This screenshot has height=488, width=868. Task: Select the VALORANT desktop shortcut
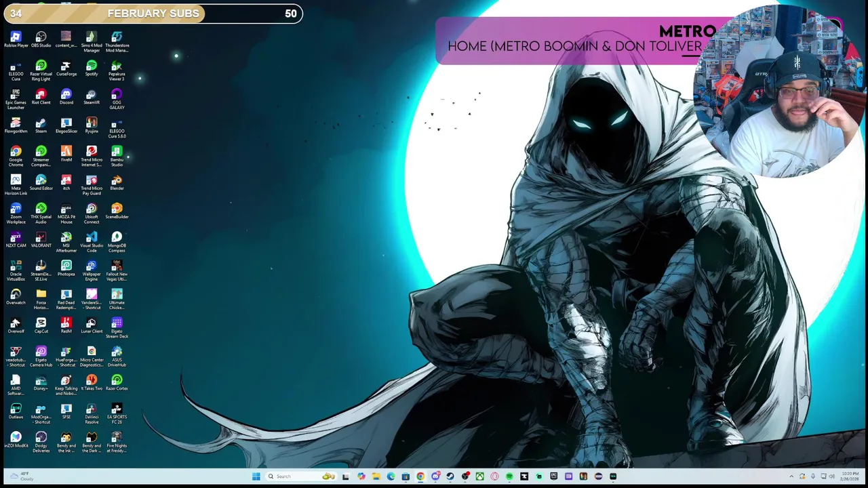click(x=41, y=240)
